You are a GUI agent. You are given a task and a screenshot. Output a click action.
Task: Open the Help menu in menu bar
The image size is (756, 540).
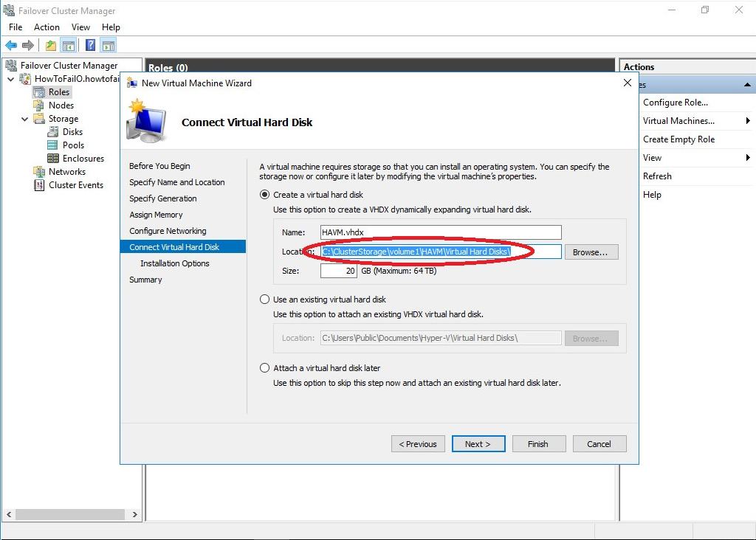pos(111,27)
